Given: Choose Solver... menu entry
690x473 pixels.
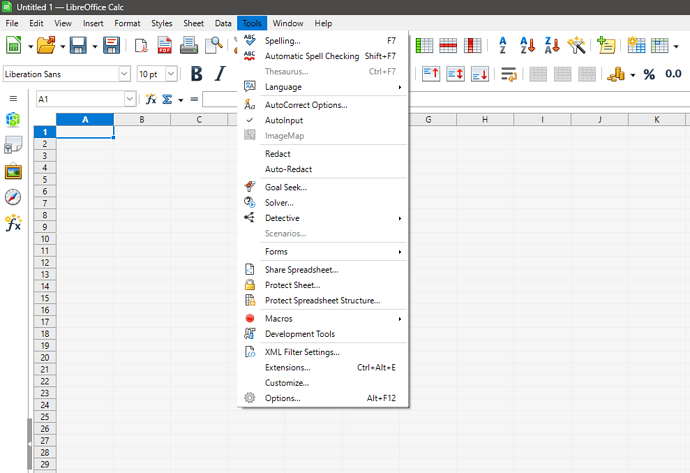Looking at the screenshot, I should [323, 203].
